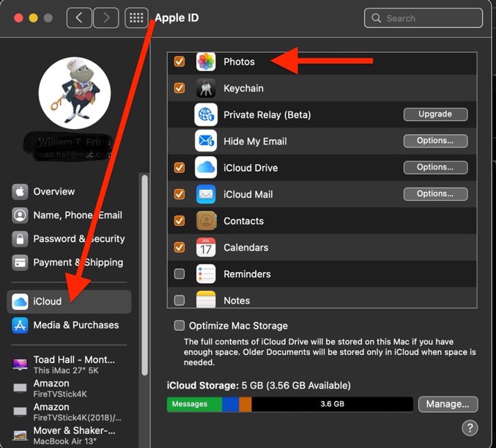The image size is (496, 448).
Task: Click the 3.6 GB free storage segment
Action: pos(332,404)
